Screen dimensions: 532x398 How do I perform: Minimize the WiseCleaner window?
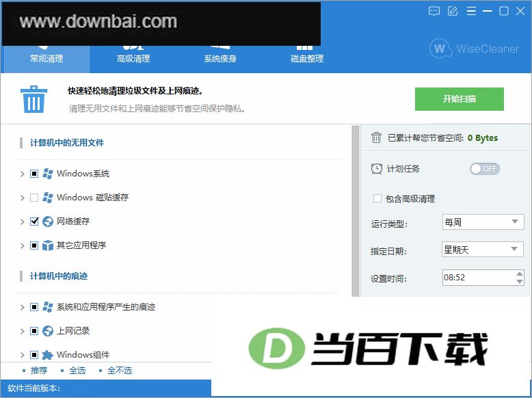[488, 11]
